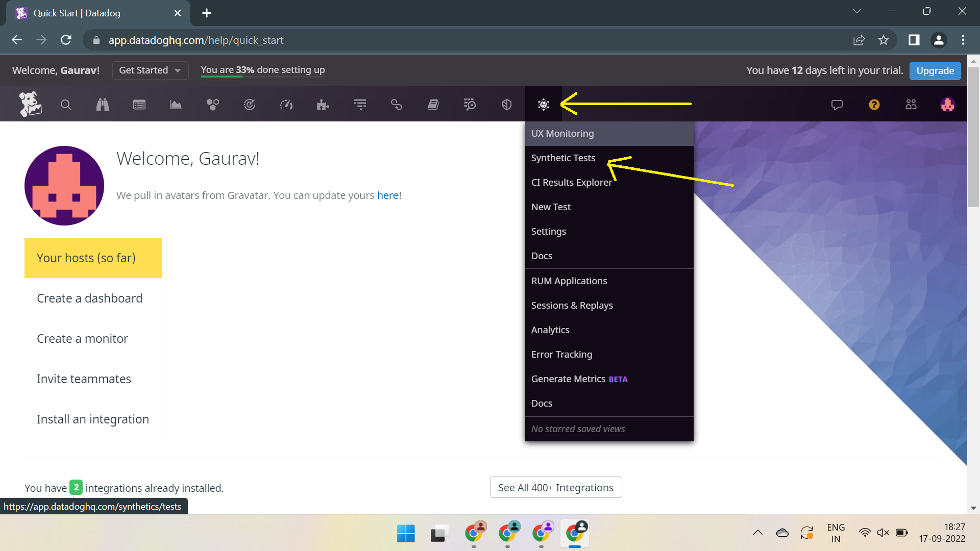The image size is (980, 551).
Task: Open Chrome side panel icon
Action: click(914, 40)
